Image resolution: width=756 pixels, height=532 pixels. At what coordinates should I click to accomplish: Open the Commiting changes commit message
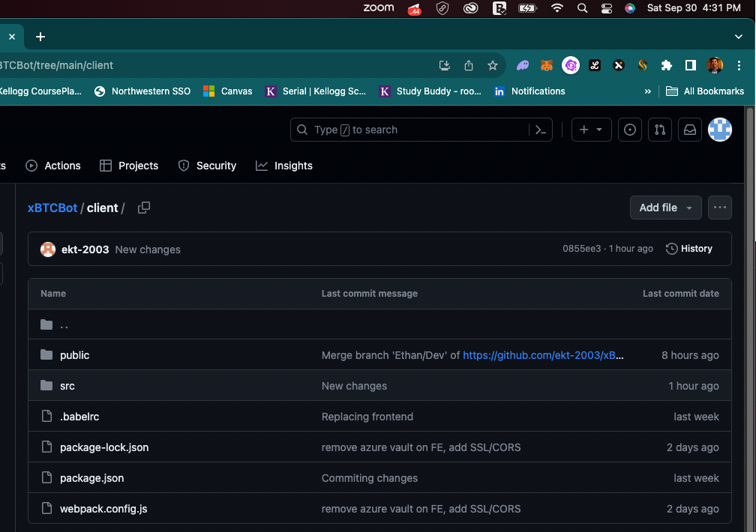point(369,479)
